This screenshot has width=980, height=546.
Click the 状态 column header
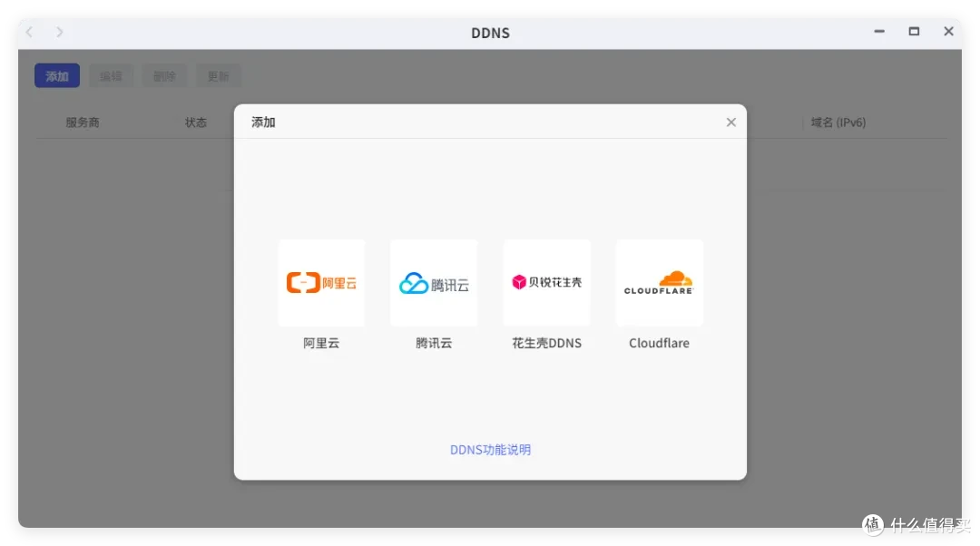(x=196, y=122)
